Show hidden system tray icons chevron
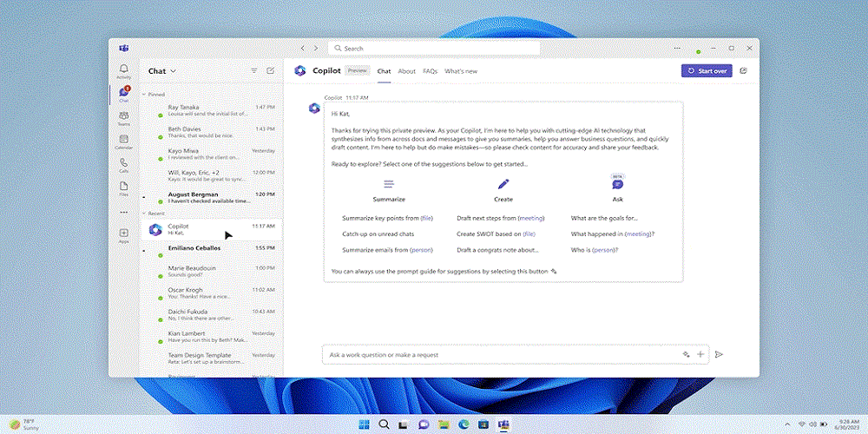This screenshot has height=434, width=868. [x=788, y=424]
